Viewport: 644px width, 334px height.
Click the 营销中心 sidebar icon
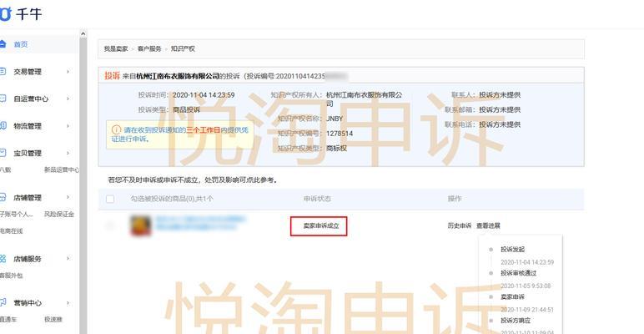[x=3, y=302]
